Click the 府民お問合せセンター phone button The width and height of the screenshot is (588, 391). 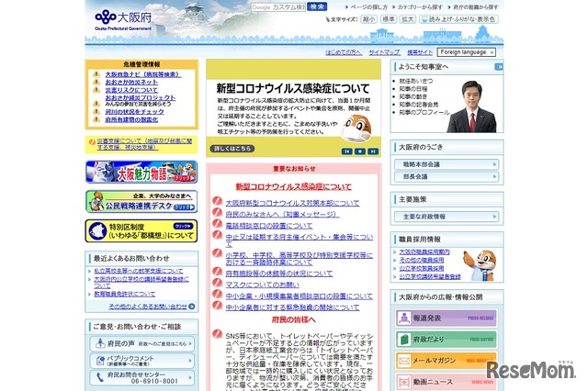142,378
